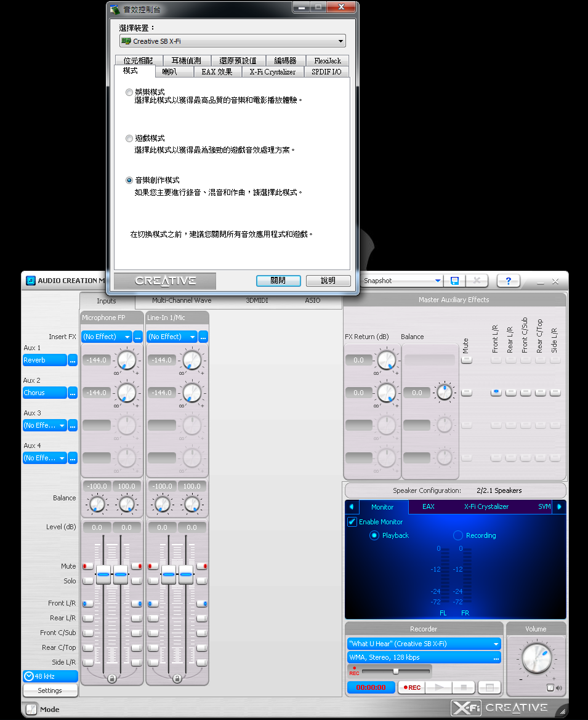Open Reverb effect settings with the ellipsis button

coord(73,361)
